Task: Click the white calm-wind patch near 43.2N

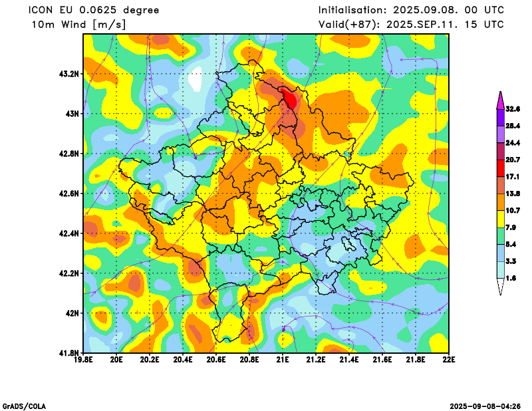Action: [196, 78]
